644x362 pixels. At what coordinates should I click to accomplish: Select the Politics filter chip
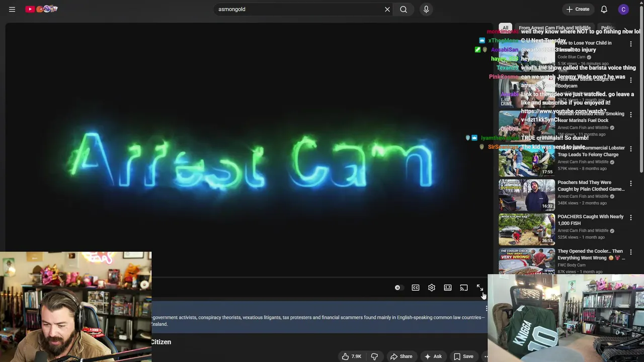(x=607, y=28)
